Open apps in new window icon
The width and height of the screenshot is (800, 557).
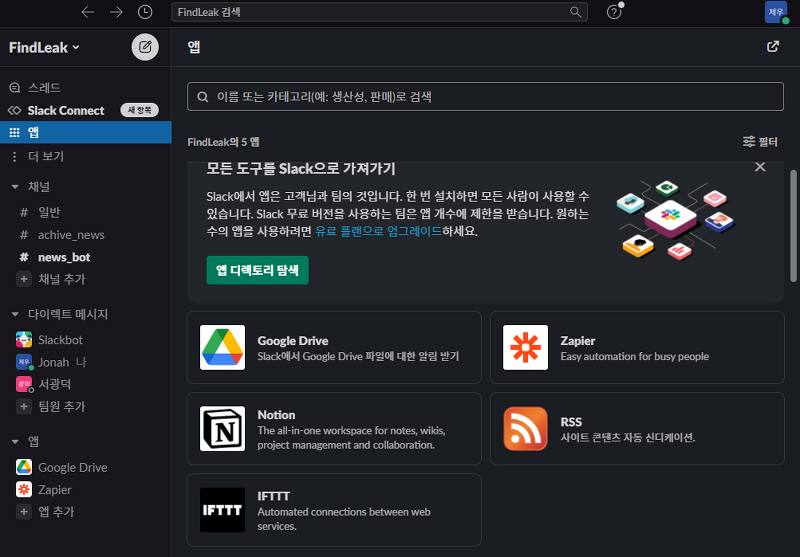[773, 46]
